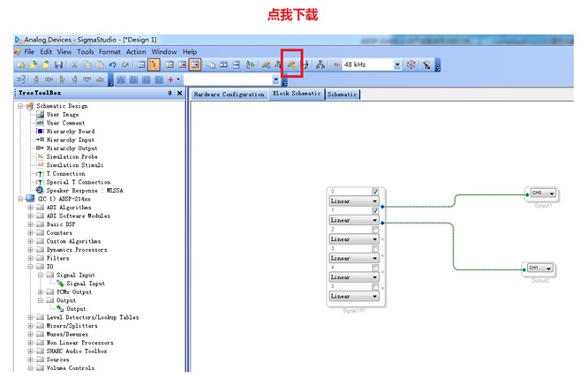The height and width of the screenshot is (386, 588).
Task: Click the orange-highlighted tree layout icon
Action: point(154,64)
